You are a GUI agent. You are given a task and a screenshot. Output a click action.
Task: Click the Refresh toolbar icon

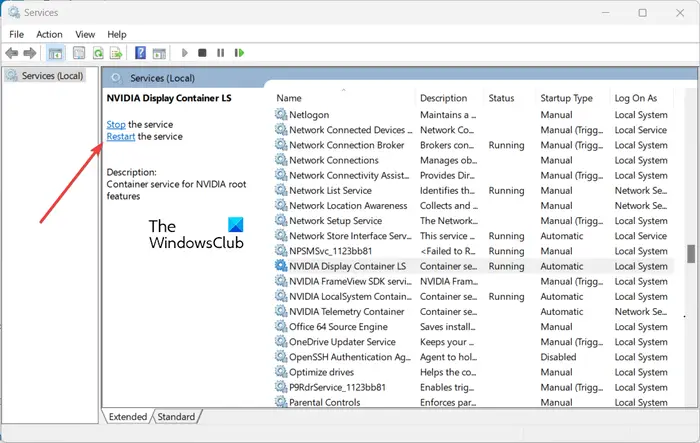[x=98, y=54]
